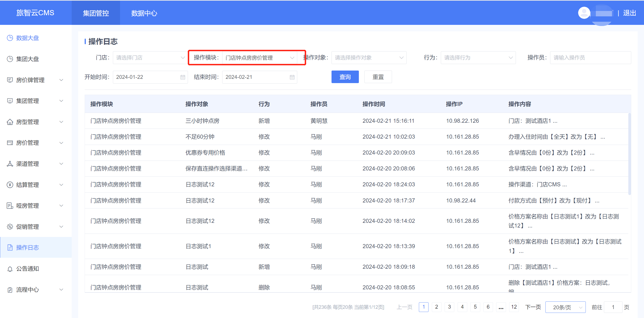The width and height of the screenshot is (644, 318).
Task: Expand the 集团管理 submenu chevron
Action: tap(61, 101)
